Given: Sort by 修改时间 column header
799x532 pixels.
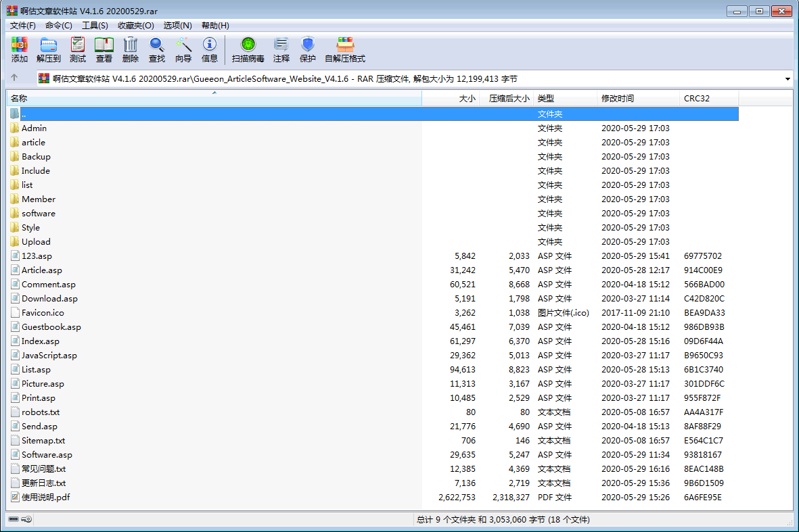Looking at the screenshot, I should [x=618, y=99].
